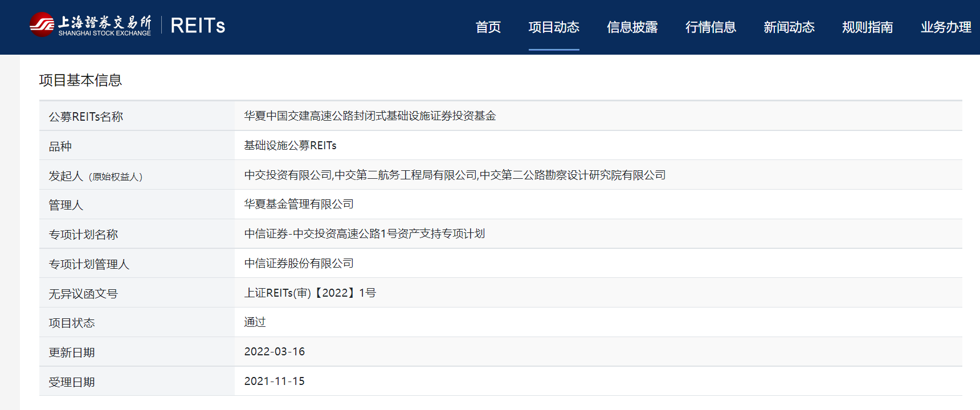Click the fund name 华夏中国交建高速公路 value
The width and height of the screenshot is (980, 410).
coord(370,116)
